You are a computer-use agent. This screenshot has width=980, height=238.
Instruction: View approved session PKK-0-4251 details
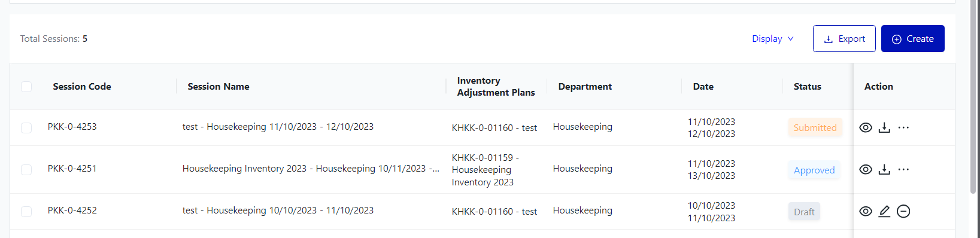click(x=866, y=169)
